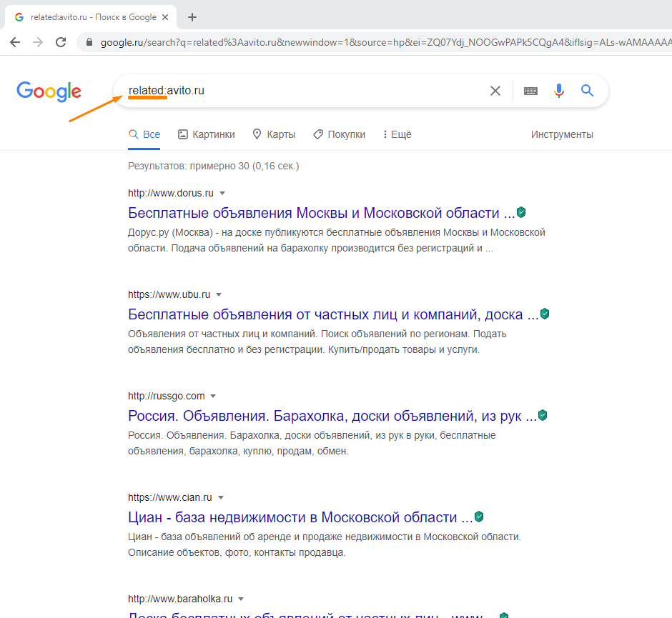Expand options for dorus.ru result
The image size is (672, 618).
point(222,193)
